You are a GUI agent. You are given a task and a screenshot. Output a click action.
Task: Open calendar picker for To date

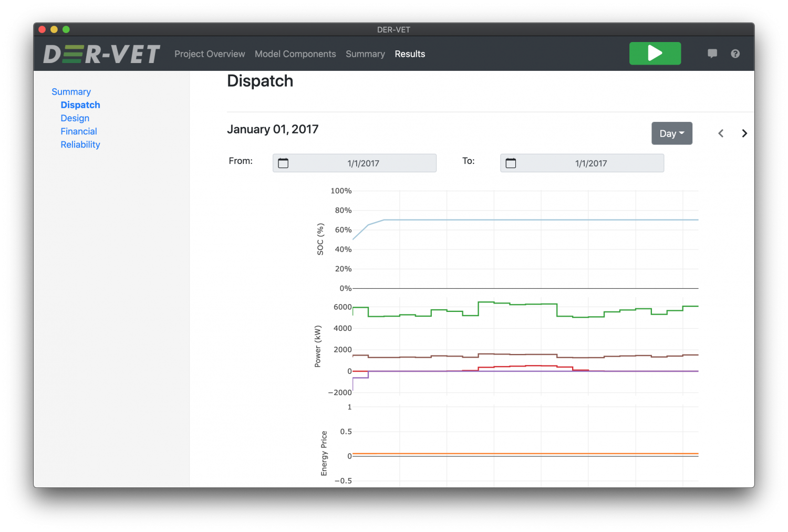click(511, 163)
